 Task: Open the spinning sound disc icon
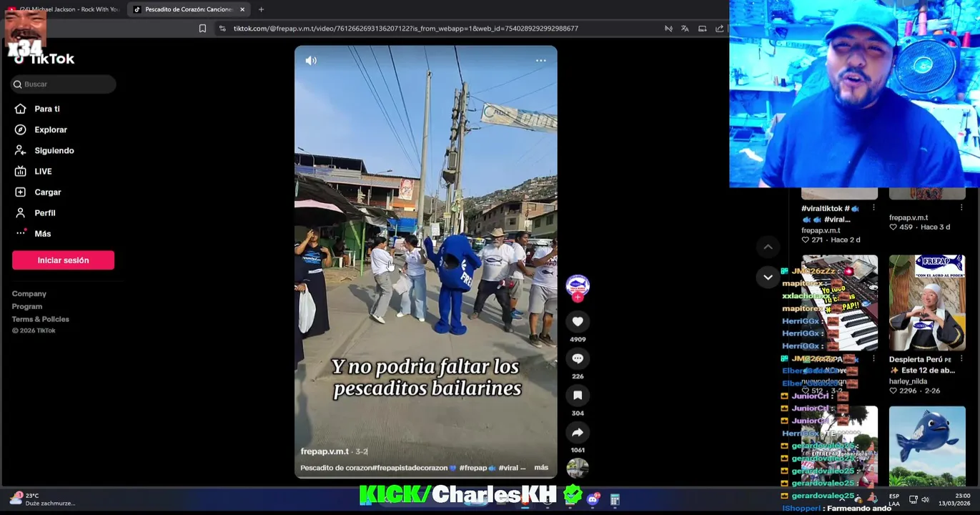point(578,469)
